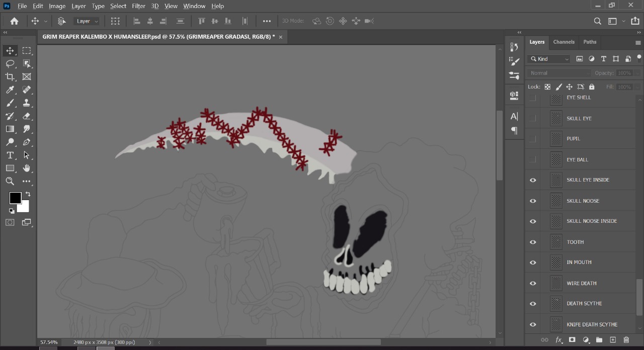Click the Home button in options bar

[14, 21]
